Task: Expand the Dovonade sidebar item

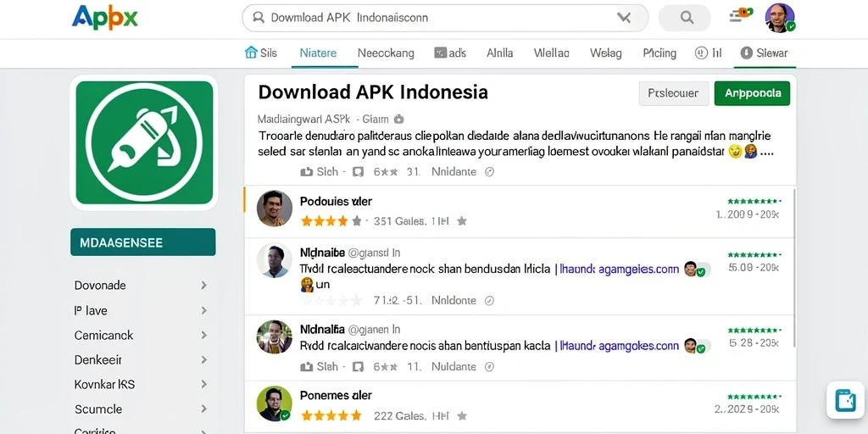Action: click(141, 285)
